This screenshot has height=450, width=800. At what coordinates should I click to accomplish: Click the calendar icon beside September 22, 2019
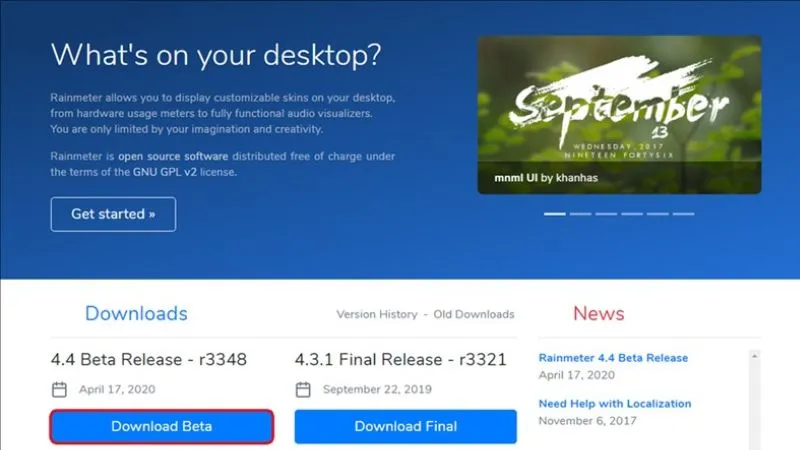click(303, 389)
